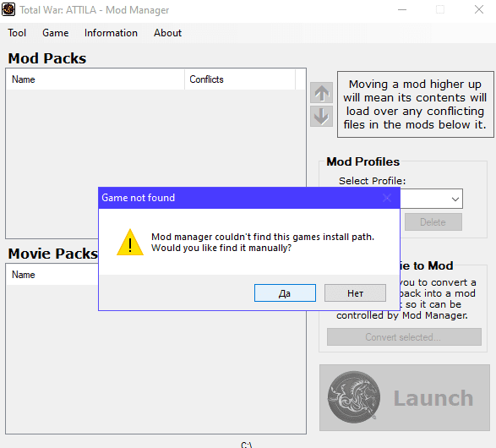
Task: Click the 'Moving a mod higher up' hint box
Action: 416,105
